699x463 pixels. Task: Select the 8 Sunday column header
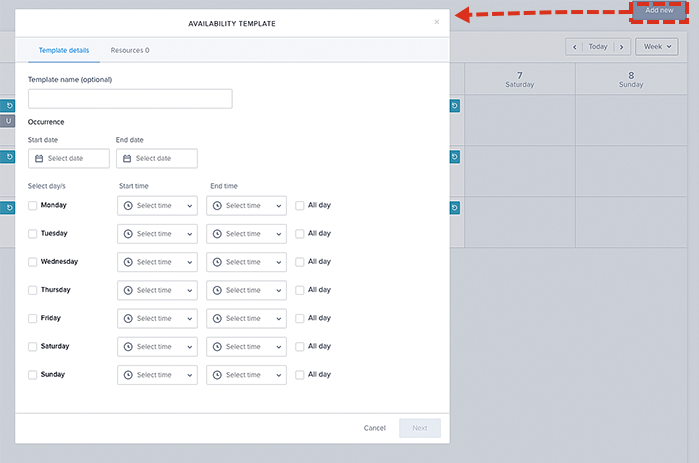click(x=631, y=79)
